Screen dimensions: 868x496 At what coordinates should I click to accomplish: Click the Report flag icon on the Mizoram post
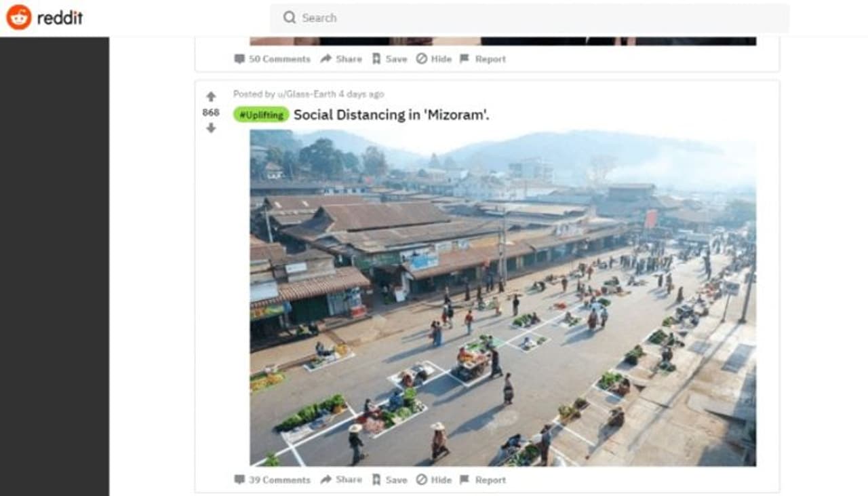tap(465, 480)
